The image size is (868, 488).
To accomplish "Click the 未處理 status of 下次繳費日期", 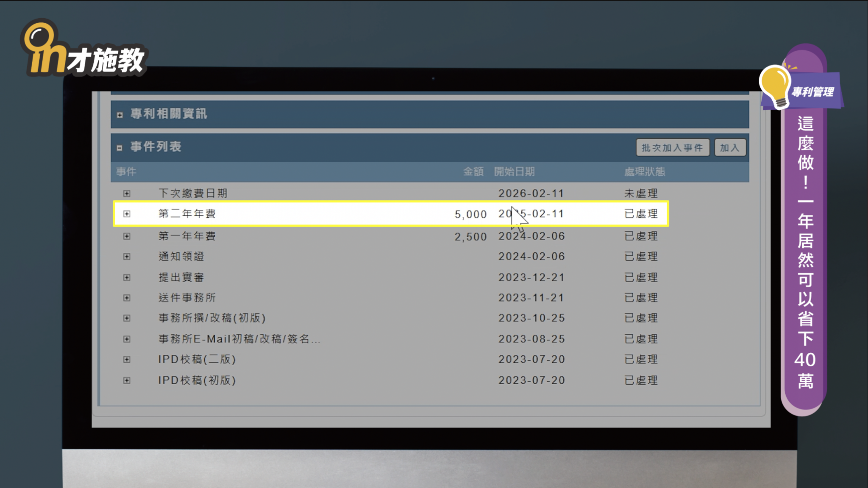I will [x=641, y=193].
